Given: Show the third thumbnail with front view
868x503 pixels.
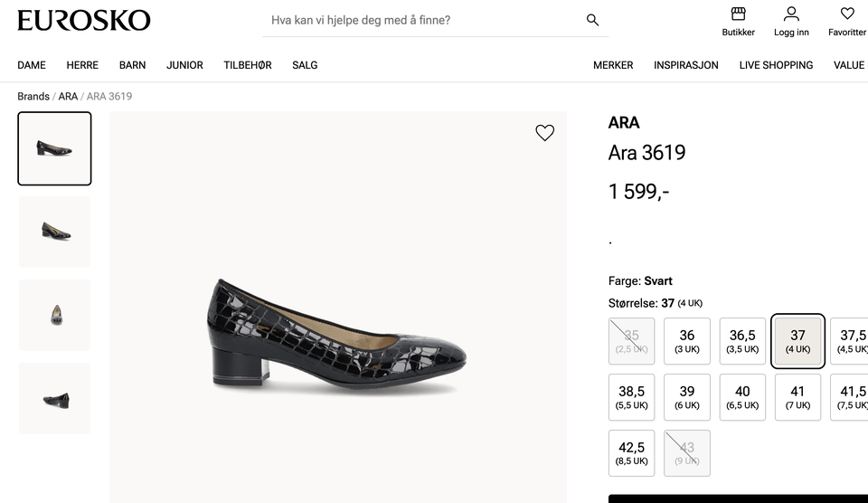Looking at the screenshot, I should pos(54,315).
